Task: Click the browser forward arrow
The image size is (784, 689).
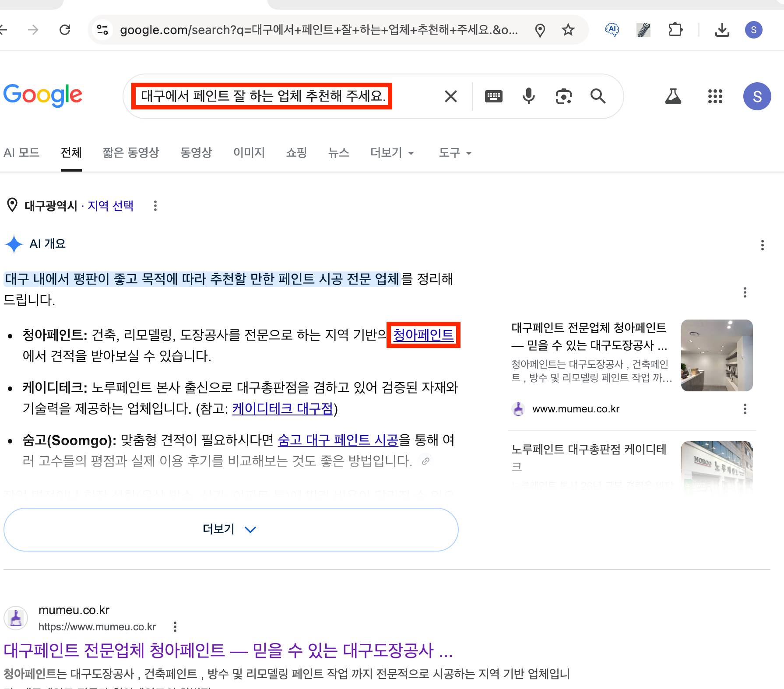Action: tap(33, 30)
